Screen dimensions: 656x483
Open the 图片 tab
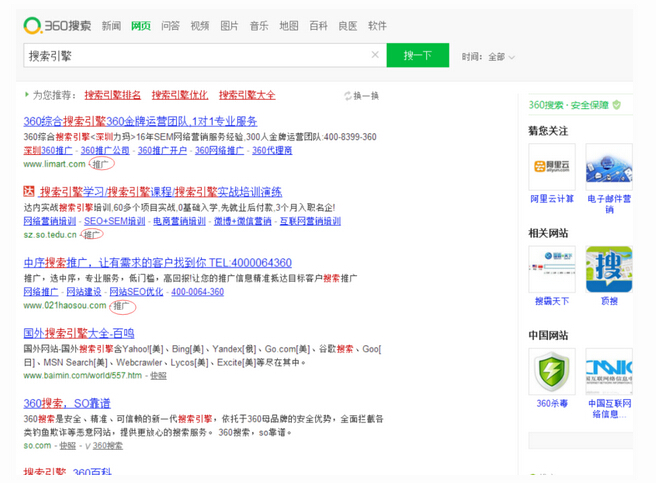[x=229, y=26]
